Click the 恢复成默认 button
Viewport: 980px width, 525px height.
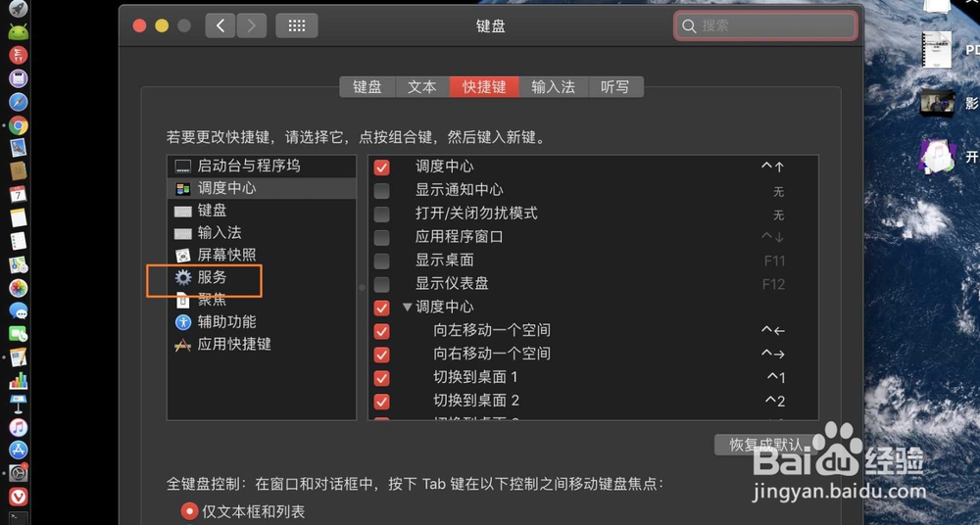click(766, 445)
